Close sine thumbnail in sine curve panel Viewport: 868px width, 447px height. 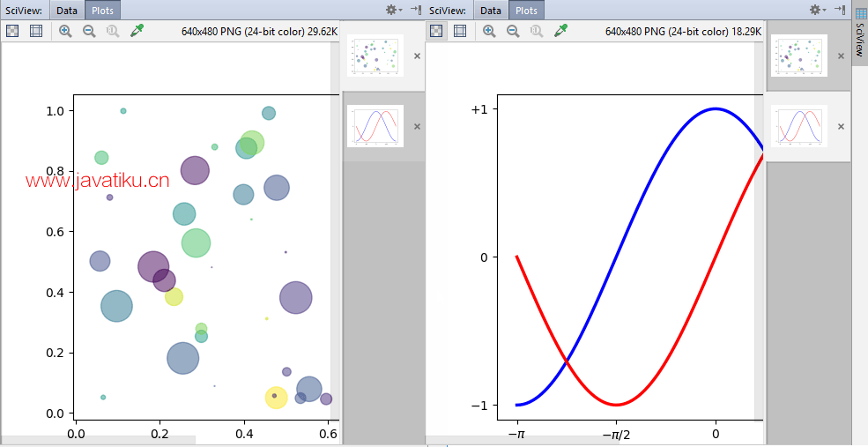coord(841,127)
